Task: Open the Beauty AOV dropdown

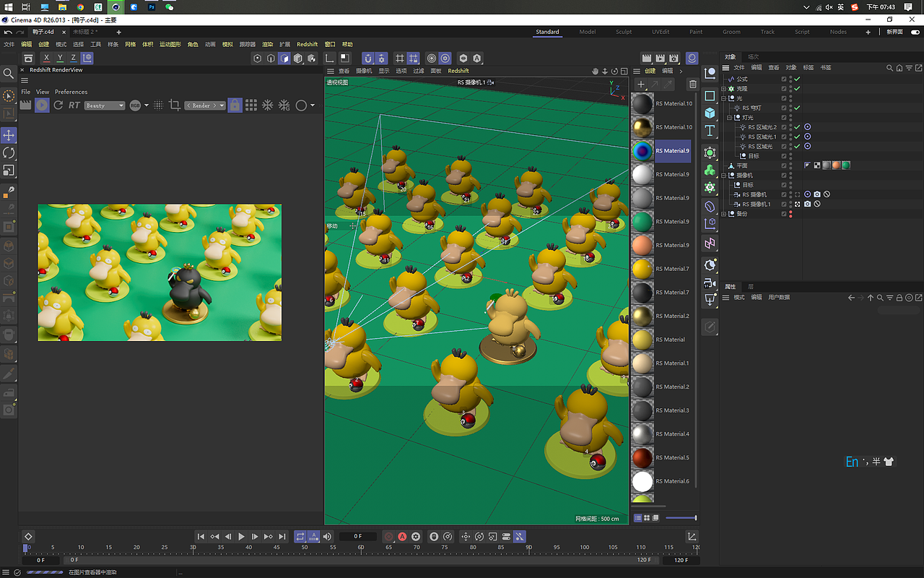Action: (x=105, y=105)
